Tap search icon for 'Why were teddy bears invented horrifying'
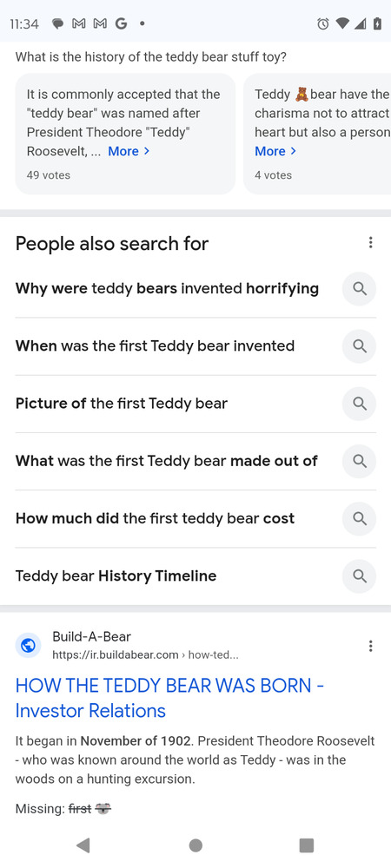Screen dimensions: 391x868 [x=360, y=289]
